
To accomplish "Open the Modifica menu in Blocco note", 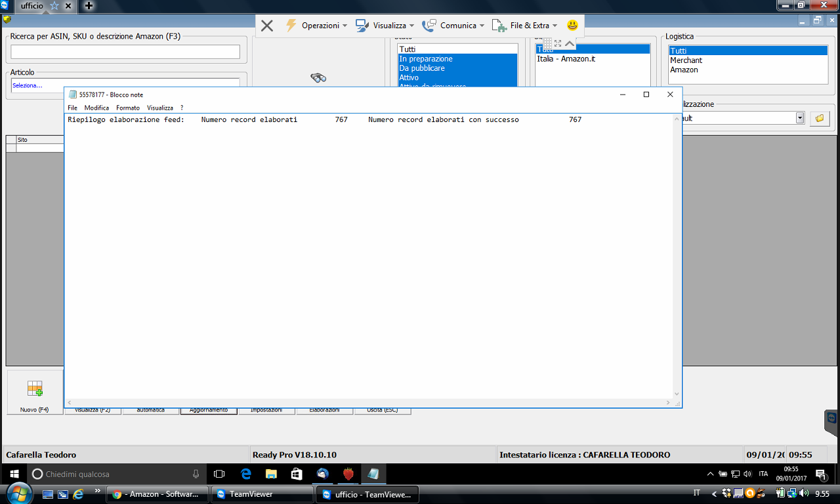I will tap(96, 108).
